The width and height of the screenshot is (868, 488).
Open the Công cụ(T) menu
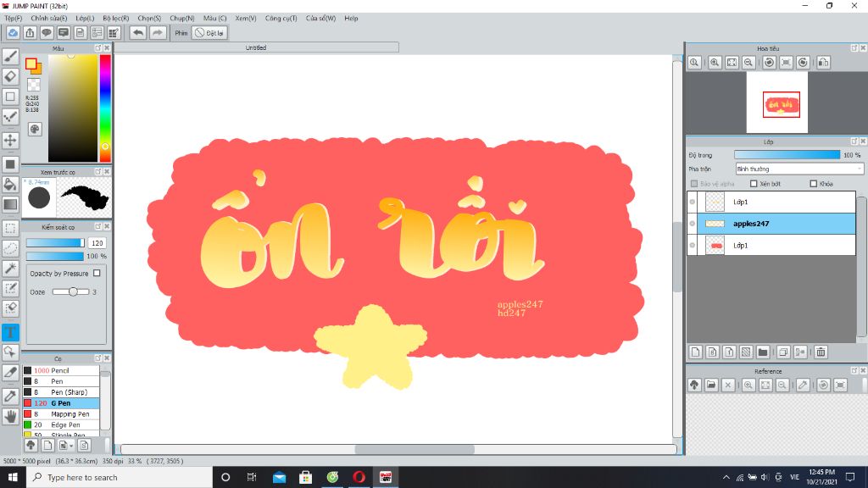[281, 19]
